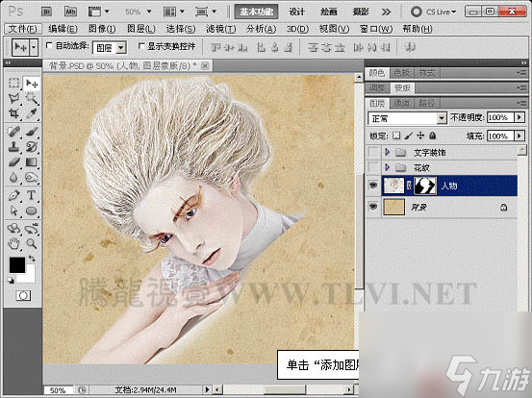Swap foreground and background colors

[x=32, y=259]
